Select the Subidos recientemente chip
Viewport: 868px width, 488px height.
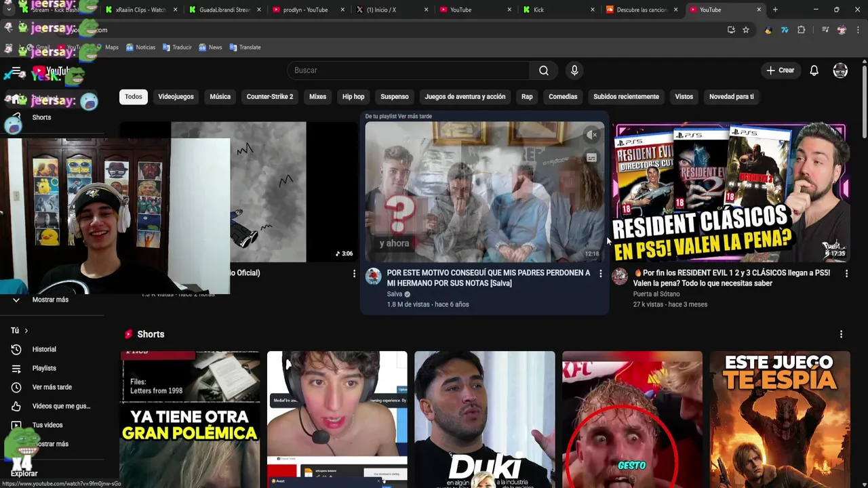click(626, 96)
